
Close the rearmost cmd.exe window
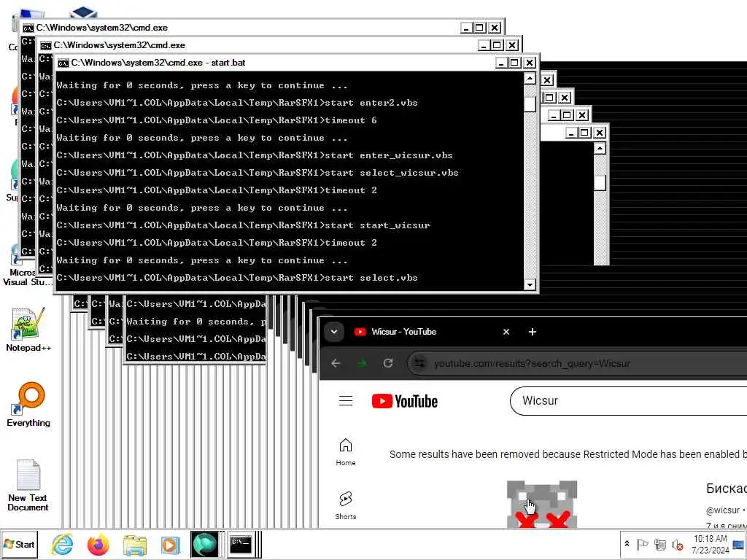pos(495,28)
